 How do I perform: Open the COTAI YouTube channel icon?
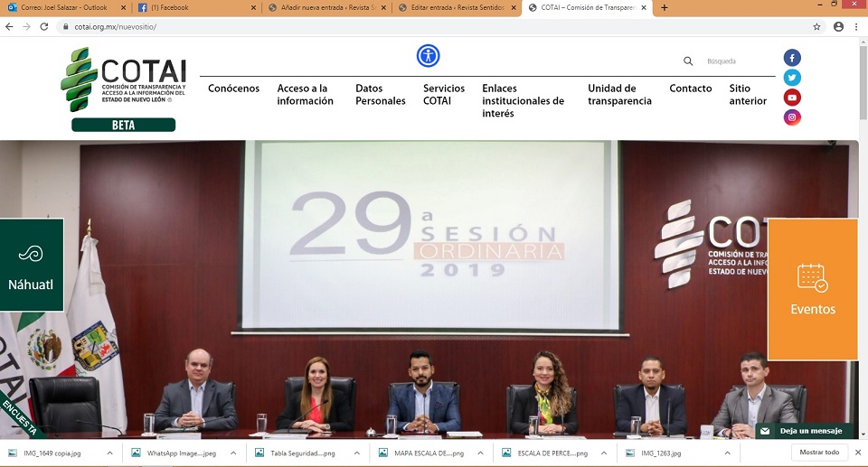[792, 98]
